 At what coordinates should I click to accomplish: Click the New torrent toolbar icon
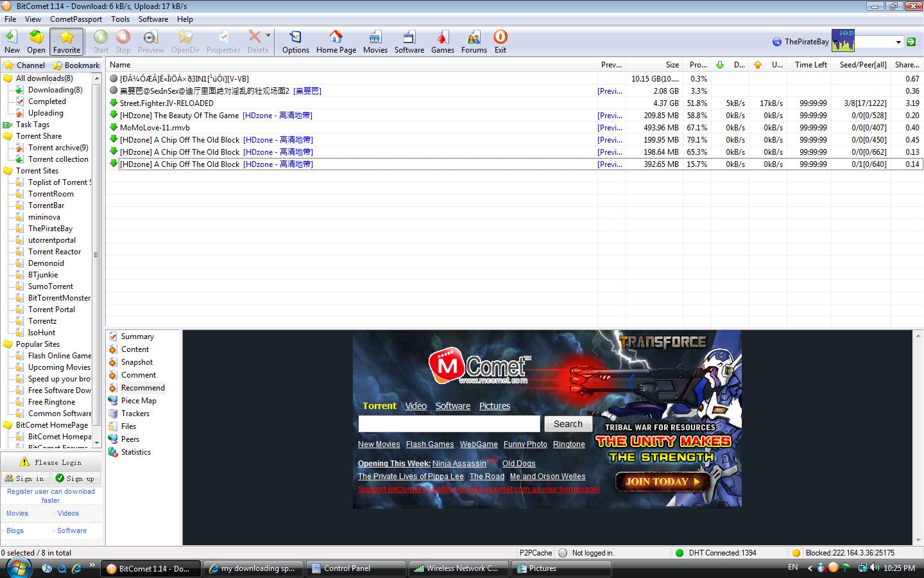12,42
